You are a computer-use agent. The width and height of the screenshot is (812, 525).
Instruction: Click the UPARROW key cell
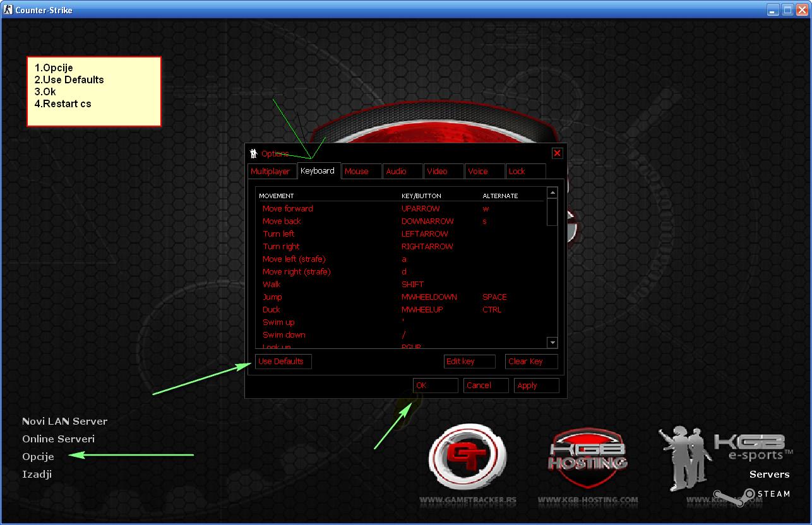click(x=421, y=209)
